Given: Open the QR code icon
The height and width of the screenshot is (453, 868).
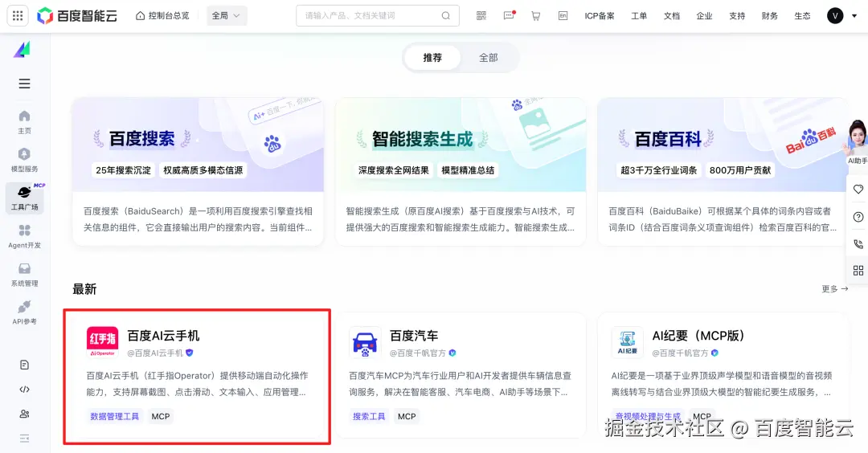Looking at the screenshot, I should click(481, 15).
